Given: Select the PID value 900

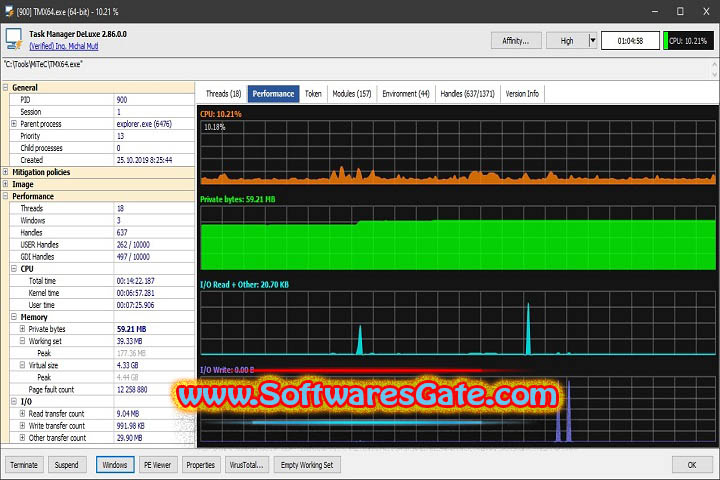Looking at the screenshot, I should [x=122, y=100].
